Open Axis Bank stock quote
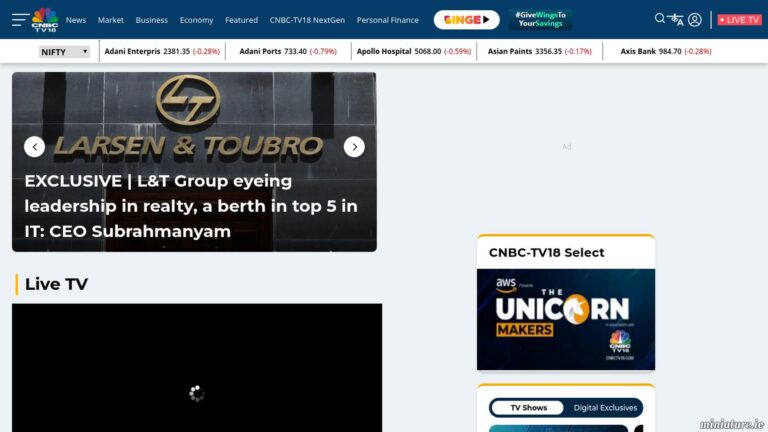The height and width of the screenshot is (432, 768). coord(666,51)
